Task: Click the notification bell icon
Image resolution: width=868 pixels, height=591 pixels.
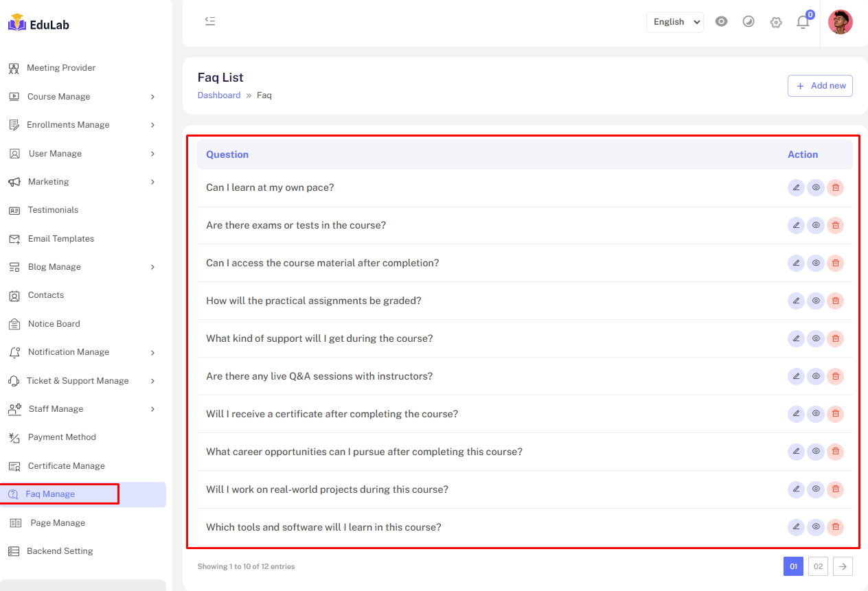Action: coord(803,22)
